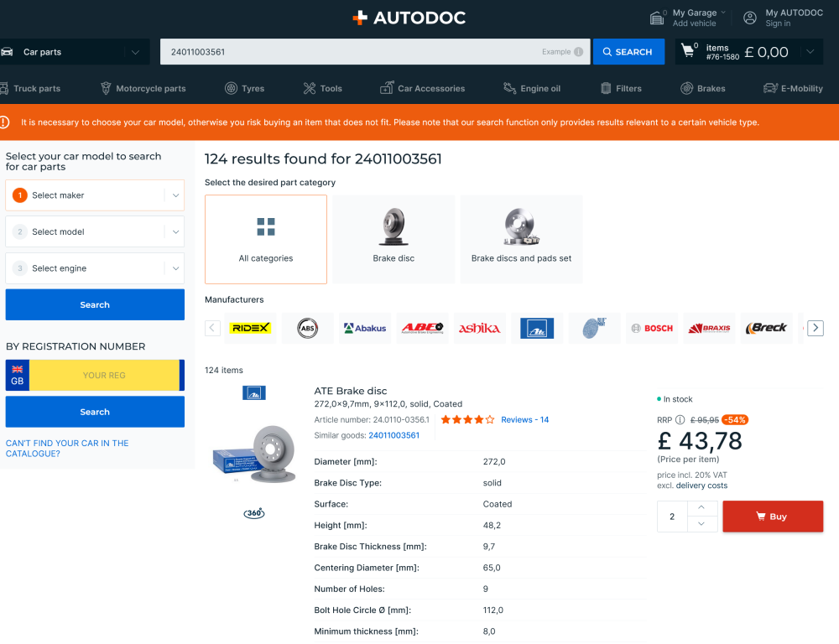839x644 pixels.
Task: Select the Breck manufacturer logo
Action: [x=766, y=328]
